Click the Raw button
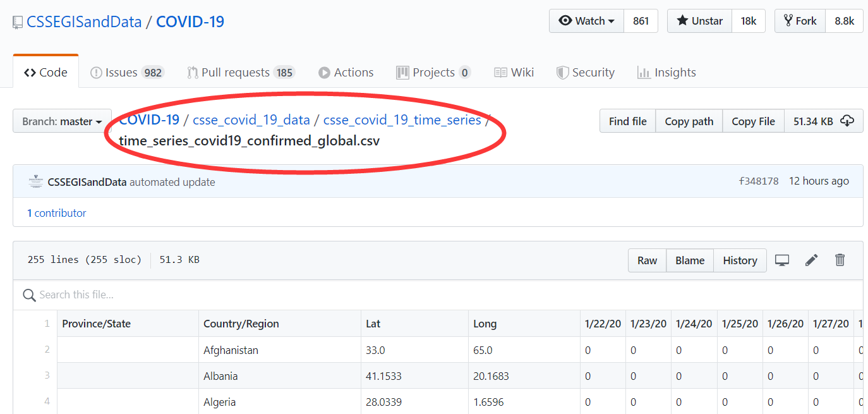 (647, 260)
